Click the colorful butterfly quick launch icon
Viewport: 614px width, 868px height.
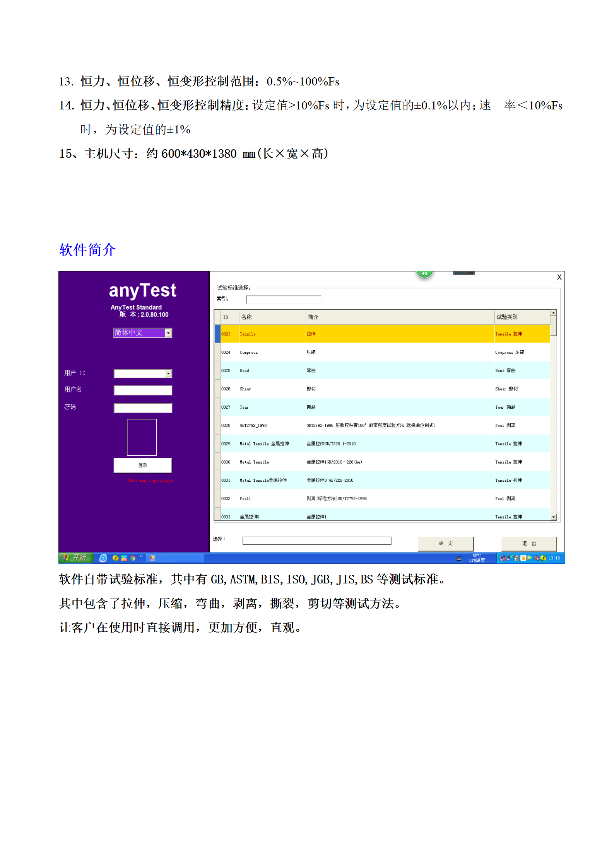coord(124,558)
